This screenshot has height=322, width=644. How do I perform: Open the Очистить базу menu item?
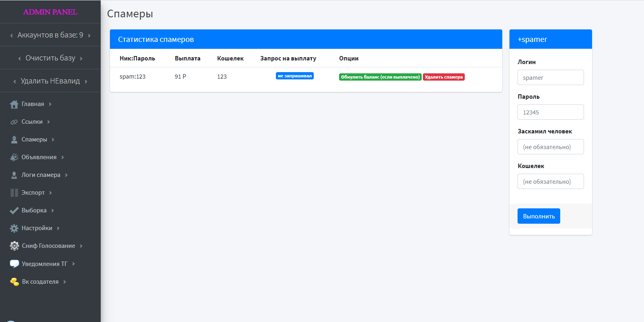tap(50, 58)
